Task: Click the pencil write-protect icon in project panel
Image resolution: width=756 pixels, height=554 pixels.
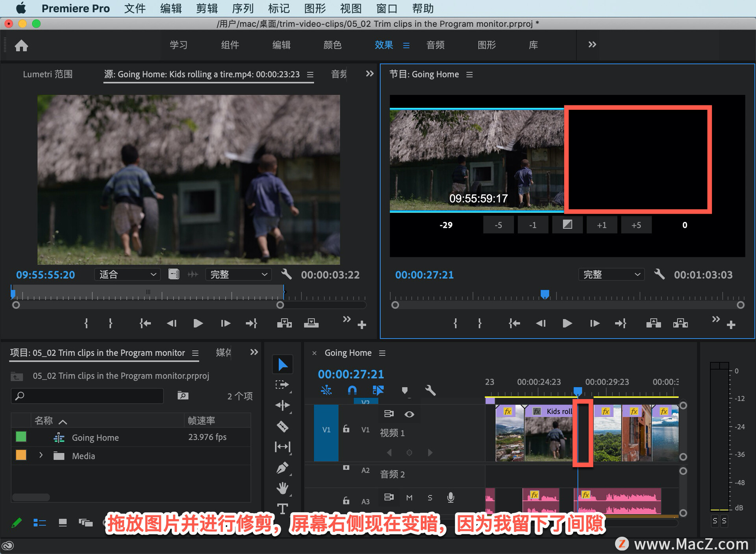Action: click(17, 523)
